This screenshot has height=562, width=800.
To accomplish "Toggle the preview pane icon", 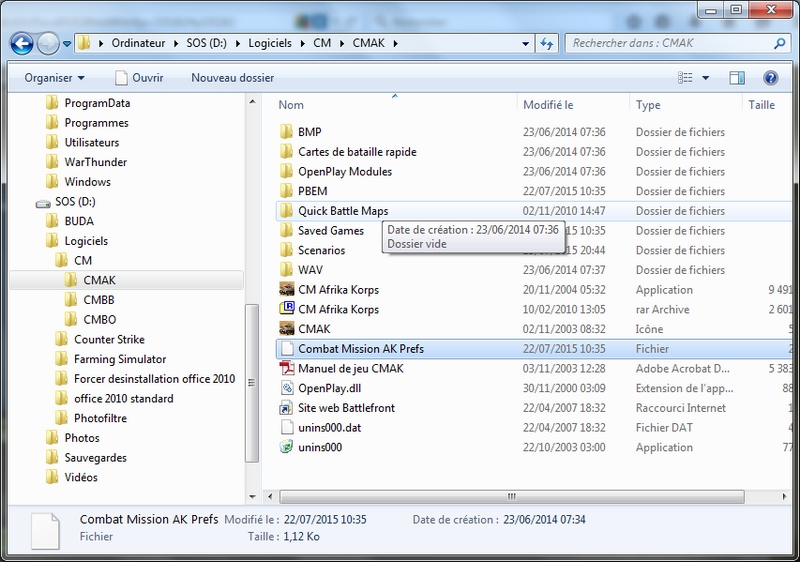I will click(x=737, y=78).
